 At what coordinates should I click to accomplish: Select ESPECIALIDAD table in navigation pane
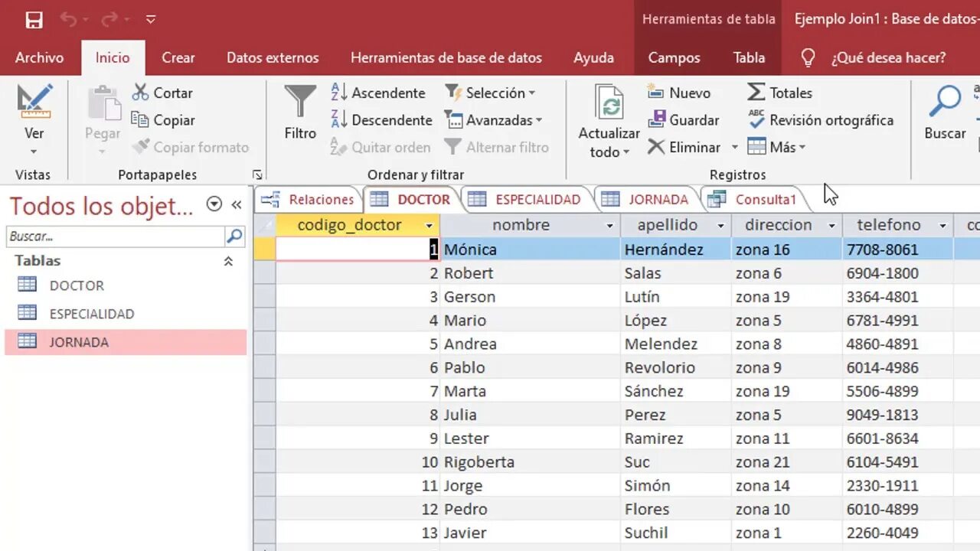126,314
